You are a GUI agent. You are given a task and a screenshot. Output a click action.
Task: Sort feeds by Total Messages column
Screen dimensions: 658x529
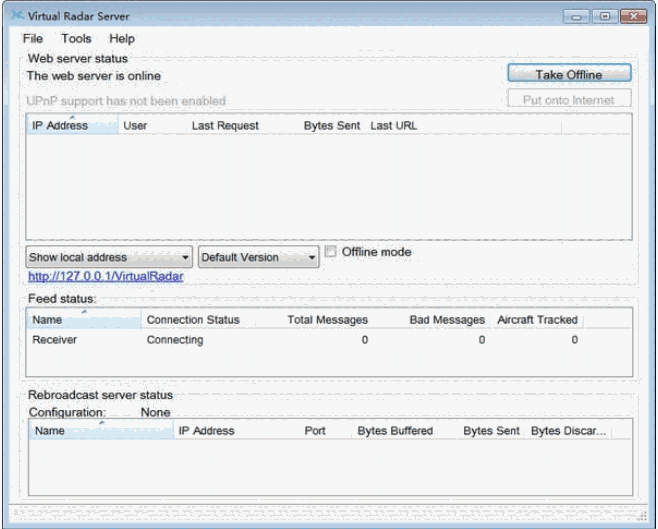(x=327, y=320)
